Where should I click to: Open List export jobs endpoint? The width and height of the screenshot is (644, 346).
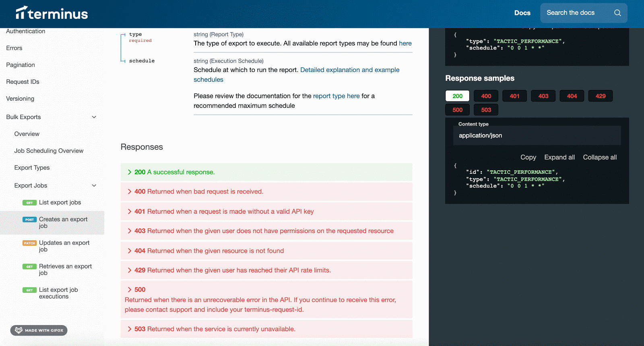(x=60, y=203)
